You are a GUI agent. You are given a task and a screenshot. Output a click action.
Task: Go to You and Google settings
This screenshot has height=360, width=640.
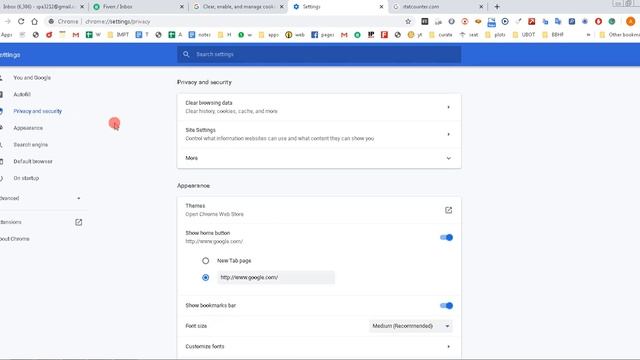pyautogui.click(x=32, y=78)
